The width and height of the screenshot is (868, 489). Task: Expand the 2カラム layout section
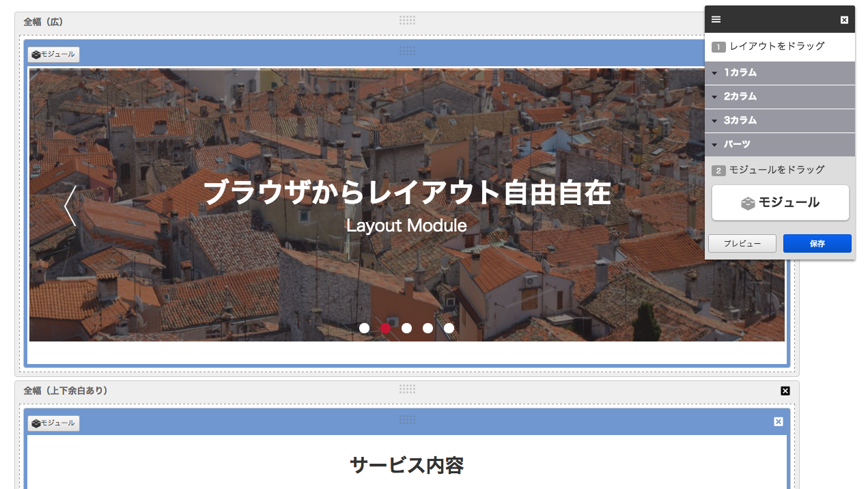pyautogui.click(x=779, y=96)
